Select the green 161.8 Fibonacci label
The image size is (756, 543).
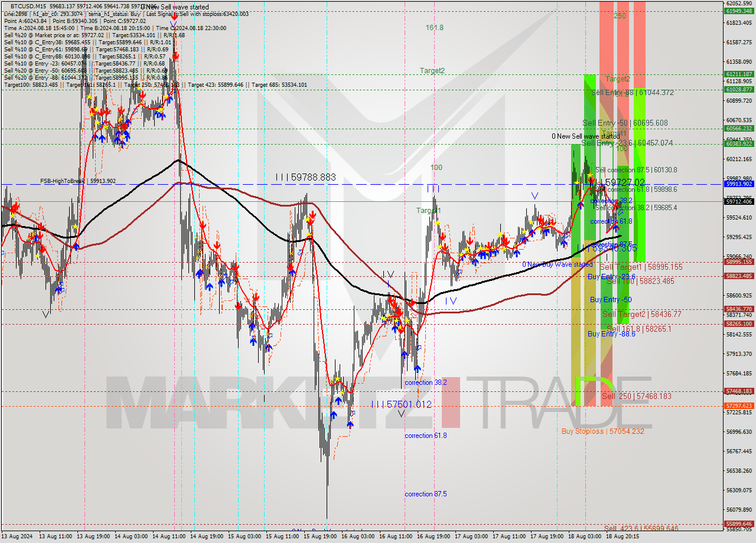tap(434, 28)
